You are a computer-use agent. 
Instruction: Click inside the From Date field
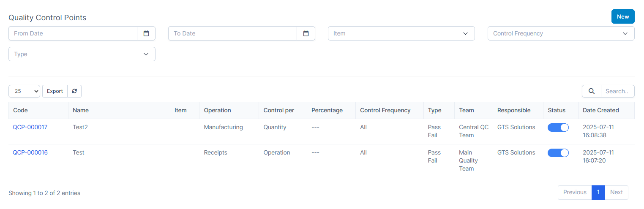73,33
